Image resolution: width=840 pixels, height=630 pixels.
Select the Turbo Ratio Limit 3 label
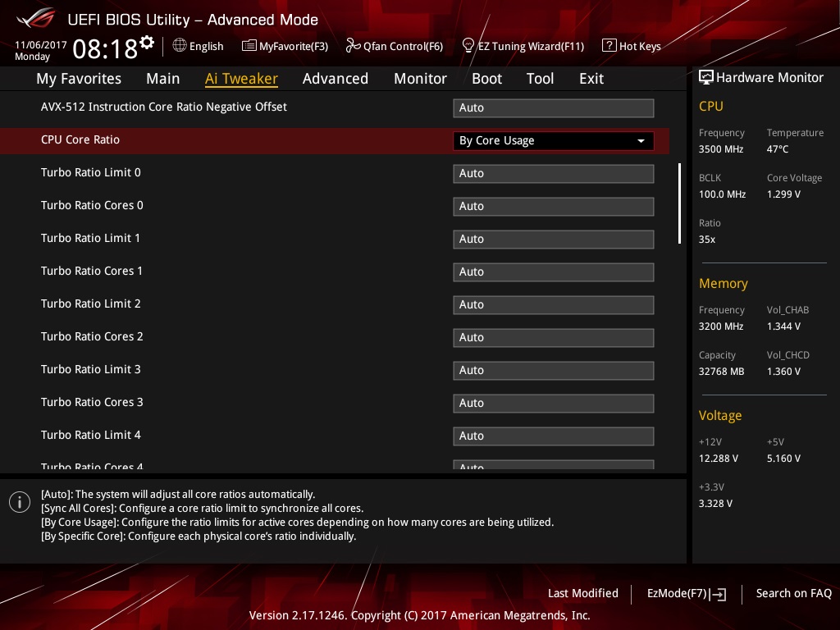pos(90,369)
